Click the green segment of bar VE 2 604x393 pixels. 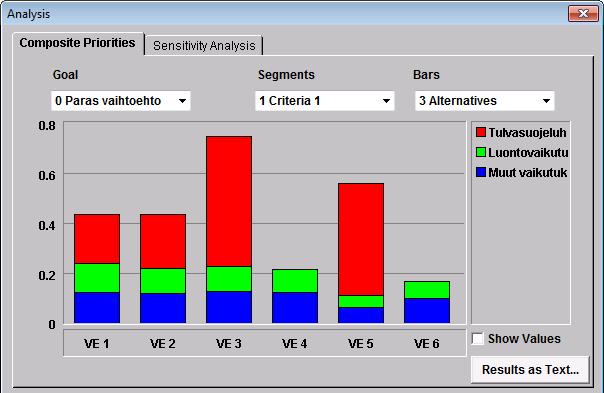click(163, 281)
